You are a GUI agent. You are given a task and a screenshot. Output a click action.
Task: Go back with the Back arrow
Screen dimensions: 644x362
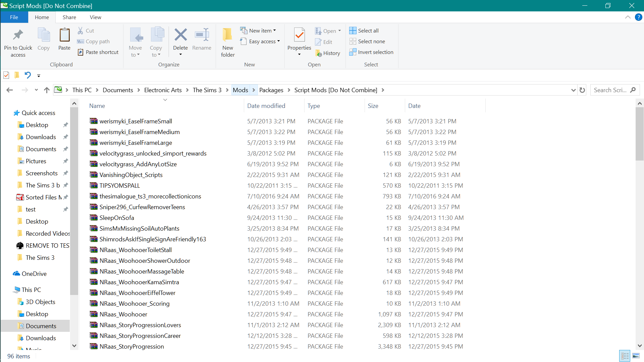(x=10, y=90)
